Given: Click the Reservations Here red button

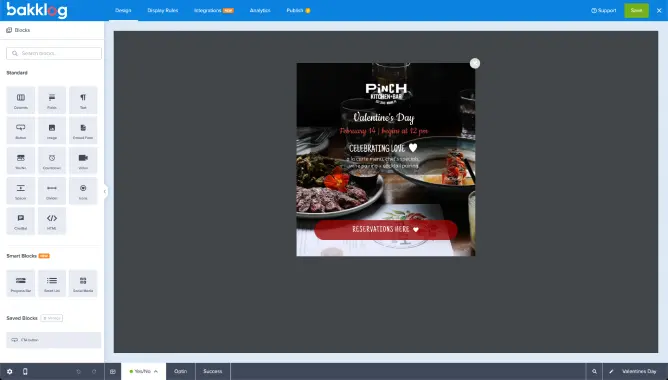Looking at the screenshot, I should 386,230.
